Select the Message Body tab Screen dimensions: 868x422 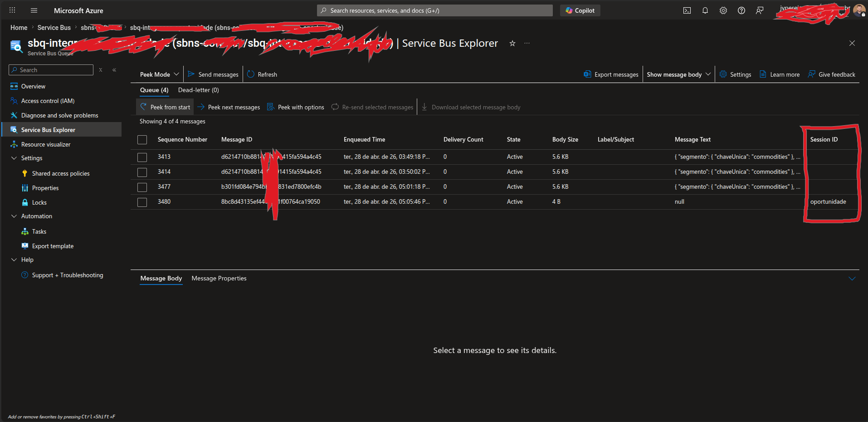tap(161, 278)
